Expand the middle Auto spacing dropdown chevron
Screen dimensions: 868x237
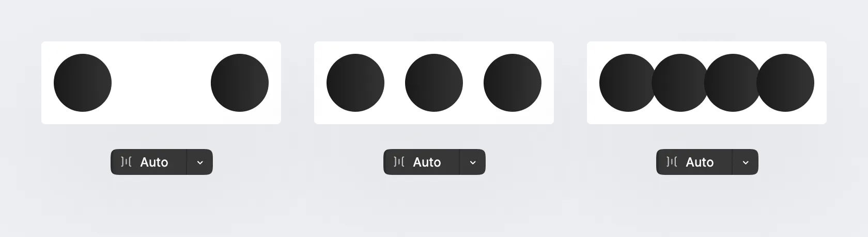coord(473,162)
